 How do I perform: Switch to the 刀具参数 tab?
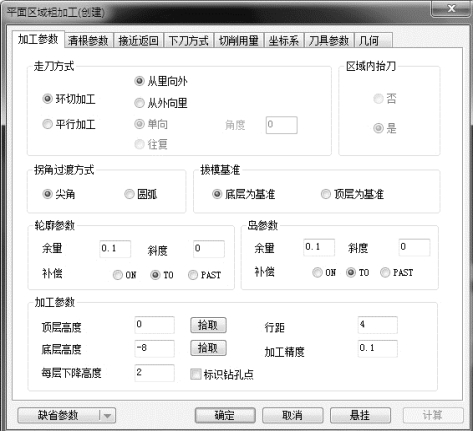pyautogui.click(x=329, y=41)
